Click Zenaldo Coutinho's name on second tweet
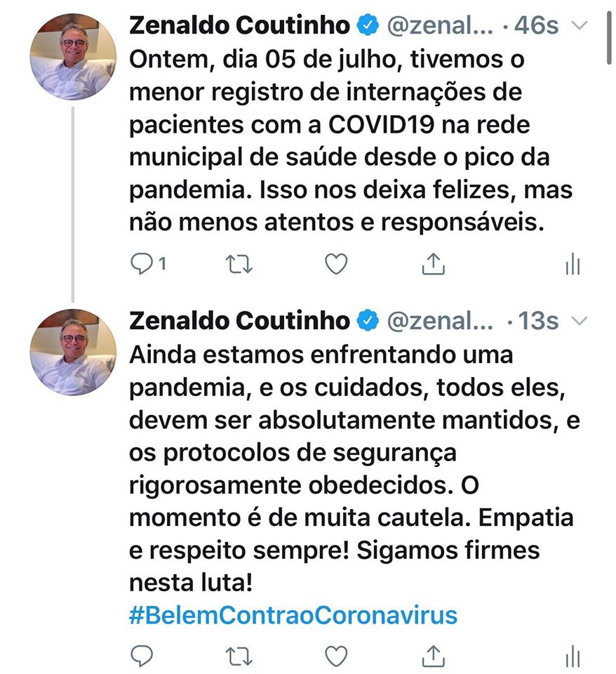616x674 pixels. [240, 321]
